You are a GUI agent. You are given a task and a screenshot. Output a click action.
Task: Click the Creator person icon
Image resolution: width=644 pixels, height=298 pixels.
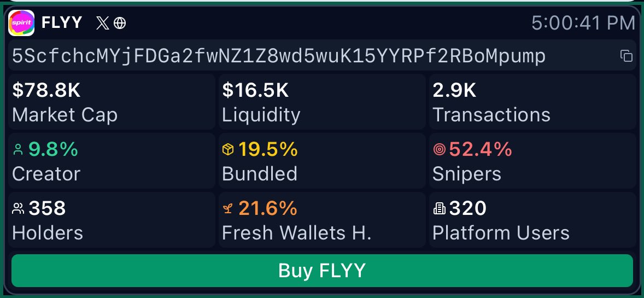(x=18, y=149)
